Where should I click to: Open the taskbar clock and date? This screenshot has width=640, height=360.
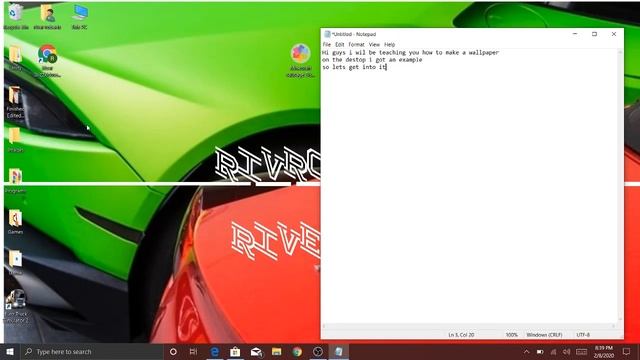pyautogui.click(x=604, y=351)
